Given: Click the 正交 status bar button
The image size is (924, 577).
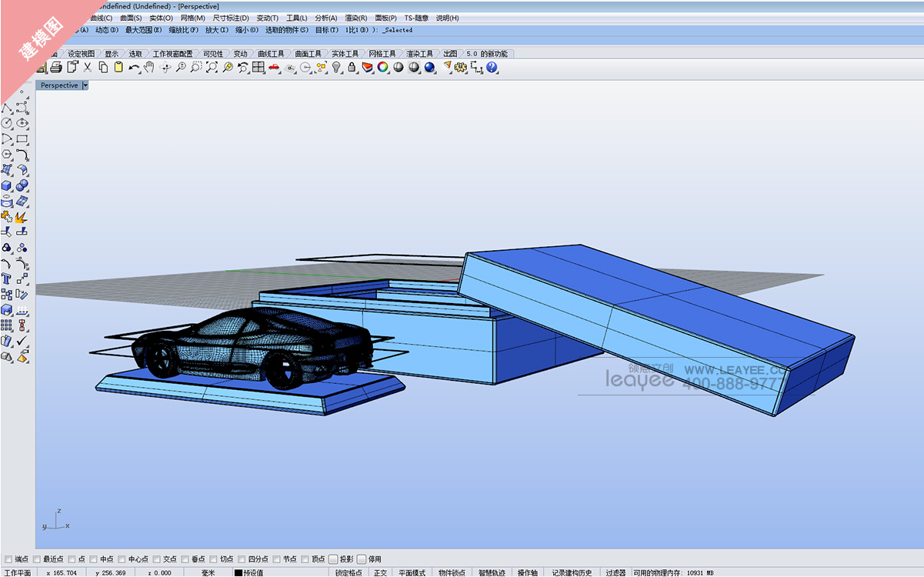Looking at the screenshot, I should click(380, 572).
